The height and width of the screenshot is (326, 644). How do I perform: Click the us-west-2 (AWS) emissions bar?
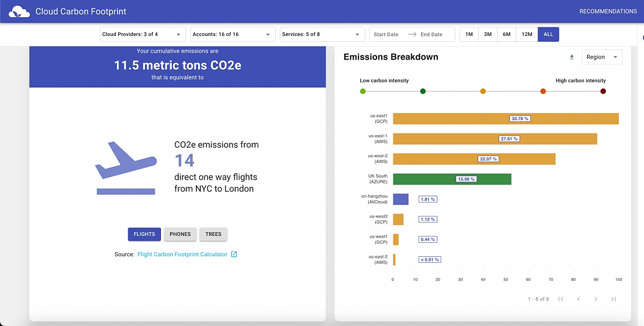click(x=474, y=159)
